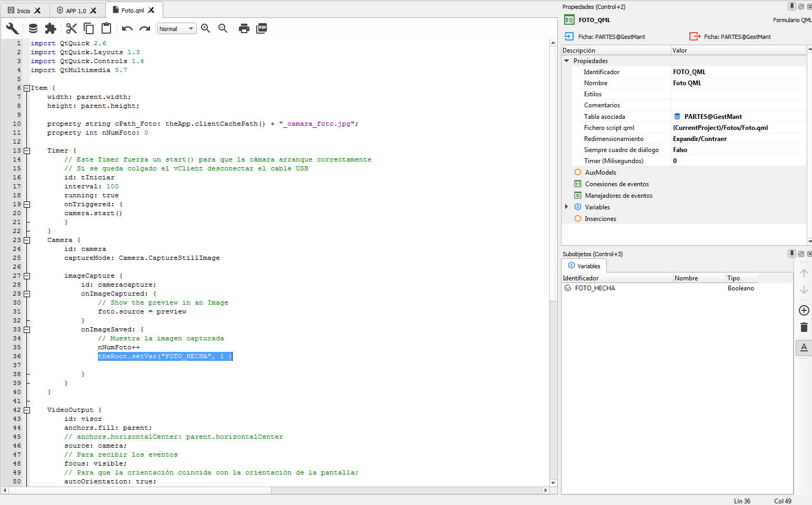Screen dimensions: 812x505
Task: Click the Valor column header
Action: tap(739, 50)
